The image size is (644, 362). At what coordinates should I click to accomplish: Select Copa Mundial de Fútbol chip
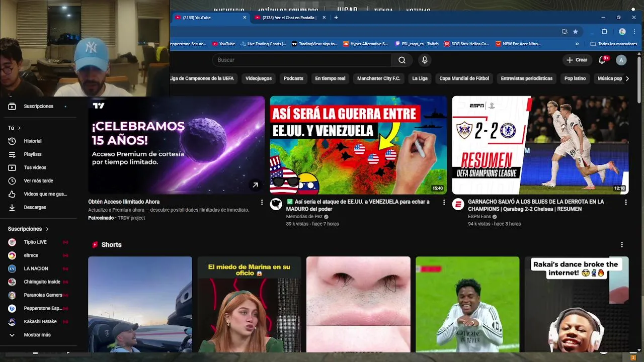(x=464, y=78)
